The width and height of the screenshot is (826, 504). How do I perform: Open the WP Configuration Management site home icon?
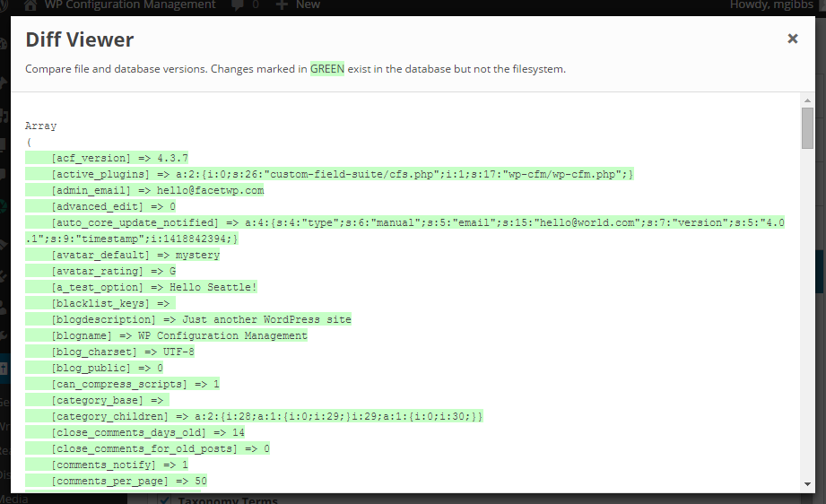(30, 4)
